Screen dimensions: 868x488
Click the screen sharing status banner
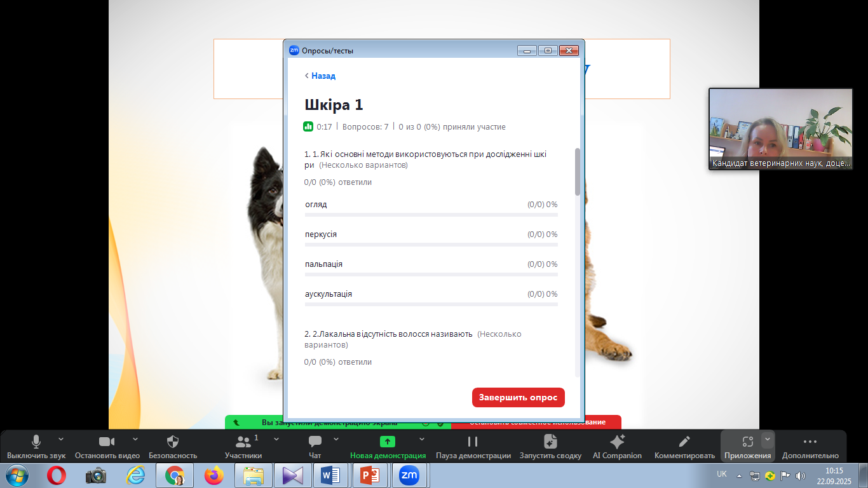coord(338,422)
